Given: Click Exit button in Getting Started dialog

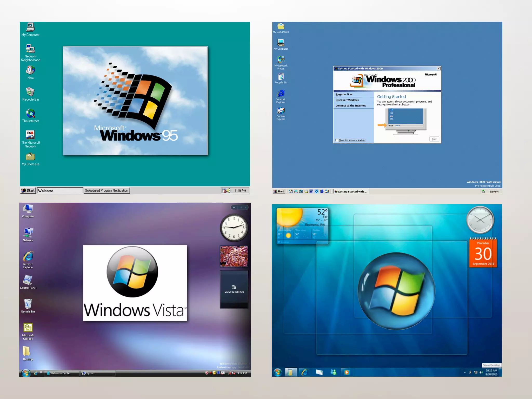Looking at the screenshot, I should [434, 139].
